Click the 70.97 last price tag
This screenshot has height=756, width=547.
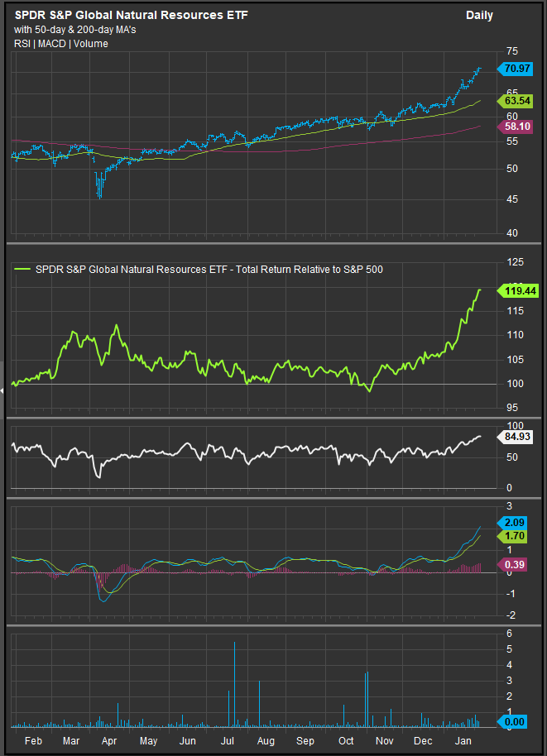(517, 70)
